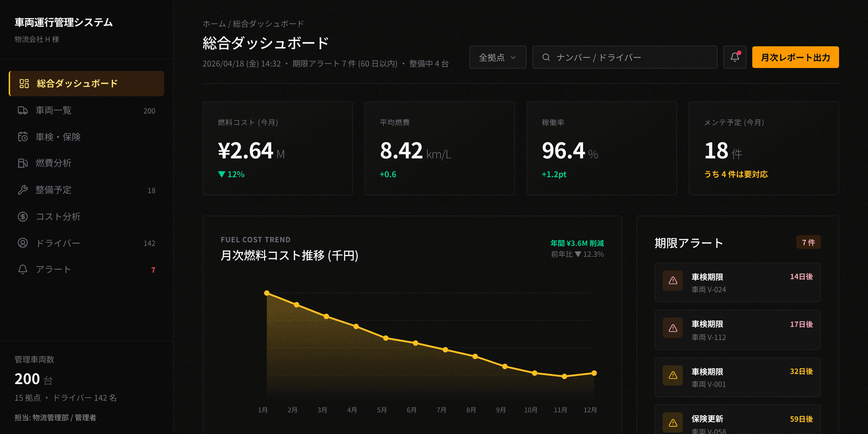Click the 12月 data point on the cost chart
The width and height of the screenshot is (868, 434).
[593, 373]
